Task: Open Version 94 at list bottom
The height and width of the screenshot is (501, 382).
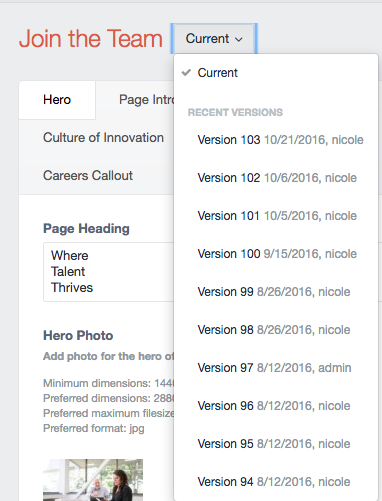Action: (x=276, y=482)
